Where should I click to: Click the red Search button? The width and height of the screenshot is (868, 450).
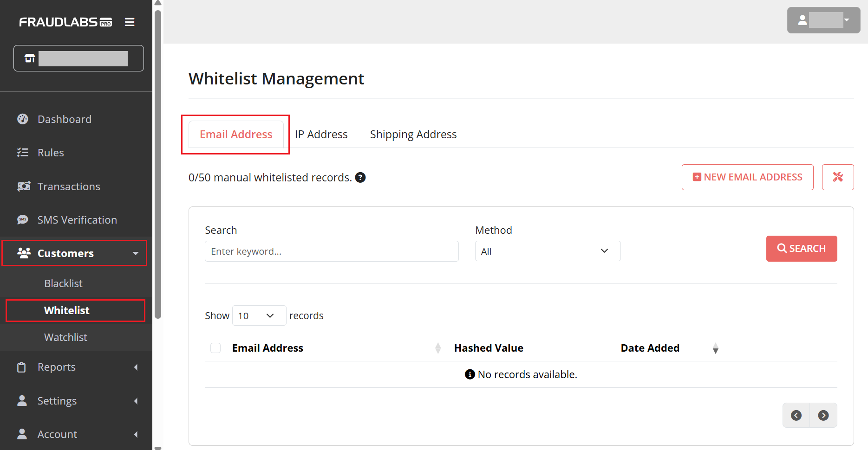801,249
